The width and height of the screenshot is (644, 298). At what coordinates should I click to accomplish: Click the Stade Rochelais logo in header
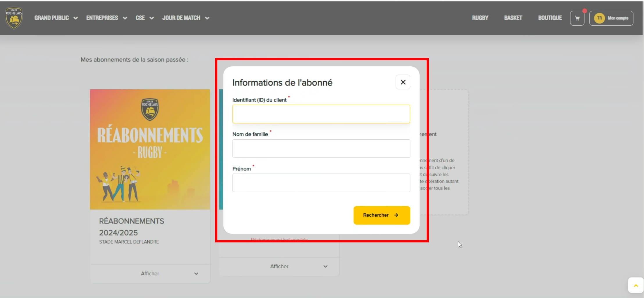(14, 18)
